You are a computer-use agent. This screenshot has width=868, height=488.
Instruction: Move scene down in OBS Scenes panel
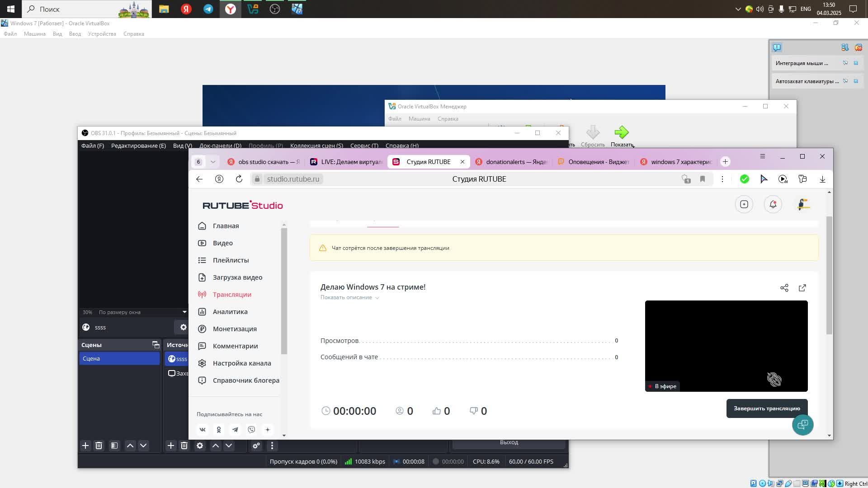pyautogui.click(x=143, y=446)
